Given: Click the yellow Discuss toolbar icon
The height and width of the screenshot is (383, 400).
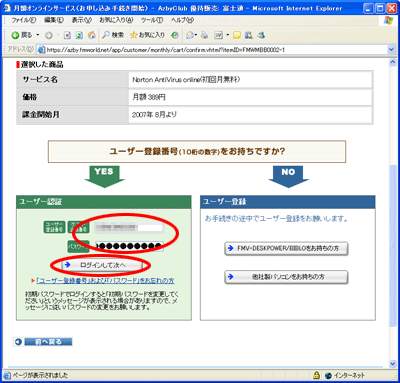Looking at the screenshot, I should click(237, 35).
